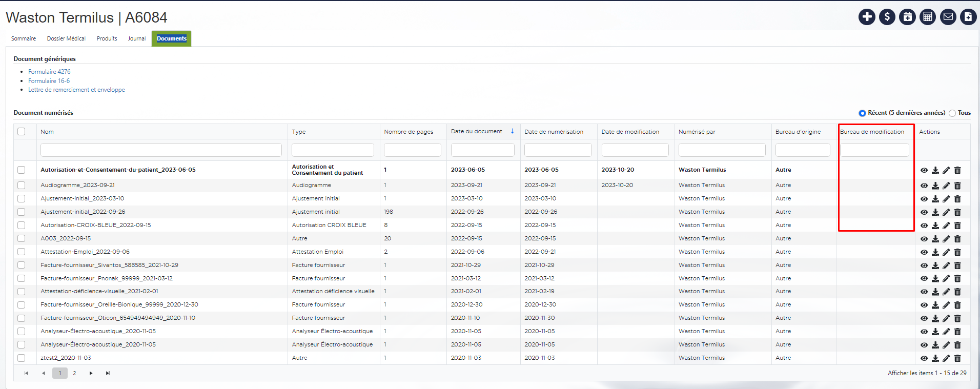
Task: Click the plus icon in top toolbar
Action: (867, 17)
